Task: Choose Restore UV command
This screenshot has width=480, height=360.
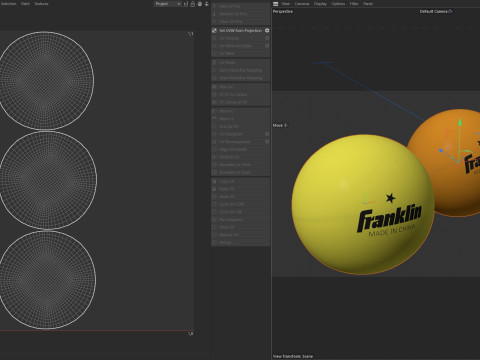Action: coord(241,235)
